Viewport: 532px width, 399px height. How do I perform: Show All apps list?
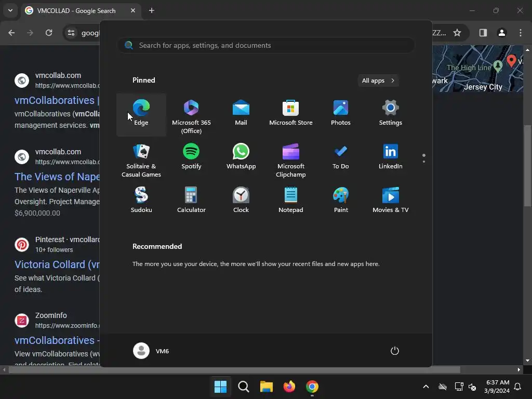point(378,81)
